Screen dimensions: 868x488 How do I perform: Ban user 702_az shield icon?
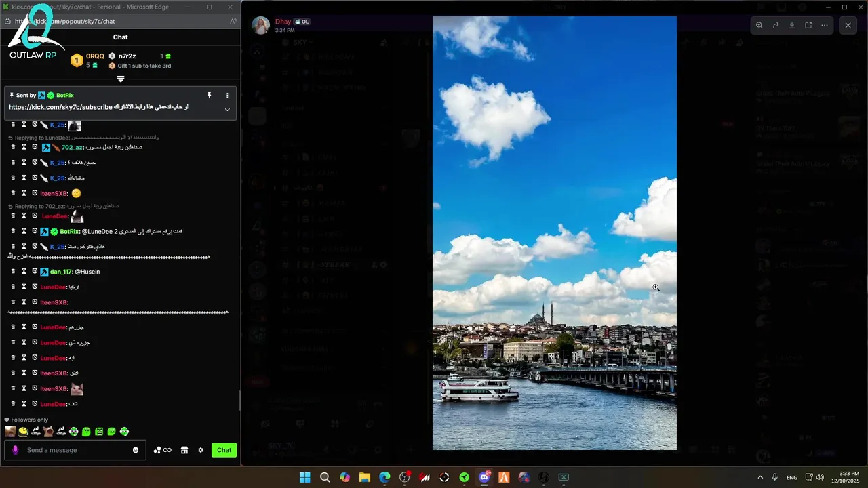[35, 147]
